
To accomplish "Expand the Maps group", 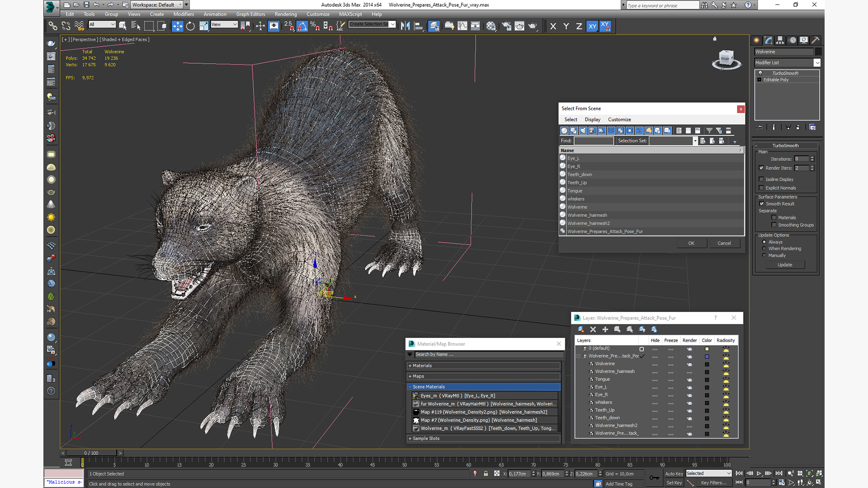I will point(484,376).
